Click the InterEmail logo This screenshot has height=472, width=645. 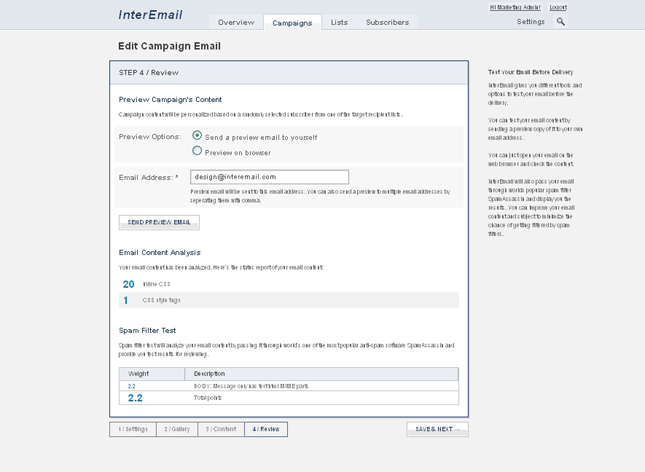coord(151,14)
